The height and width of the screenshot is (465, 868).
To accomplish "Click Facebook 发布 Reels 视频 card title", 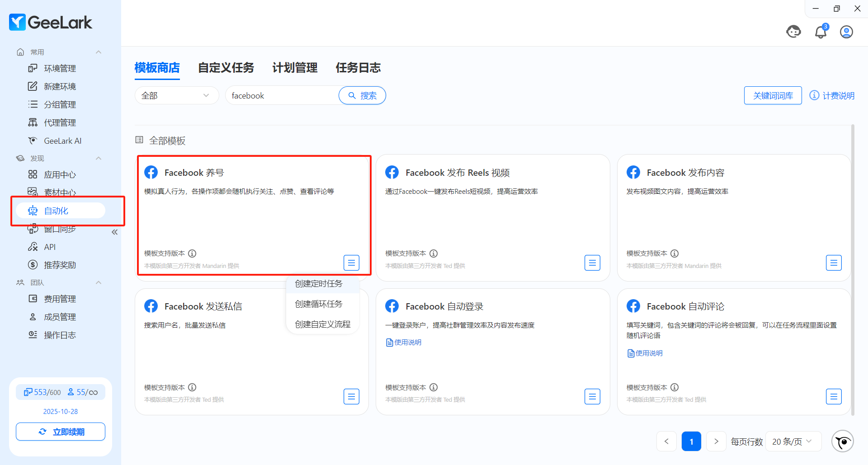I will coord(458,173).
